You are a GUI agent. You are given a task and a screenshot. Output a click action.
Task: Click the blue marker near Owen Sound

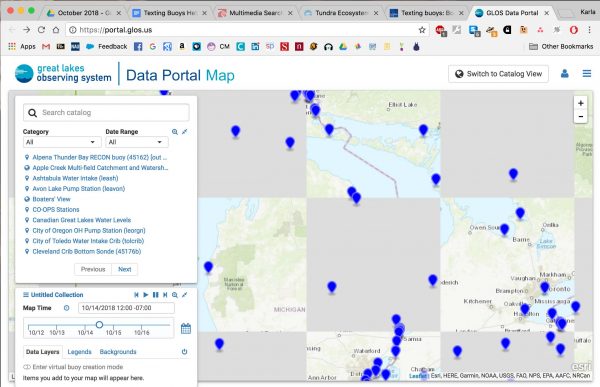[x=504, y=229]
